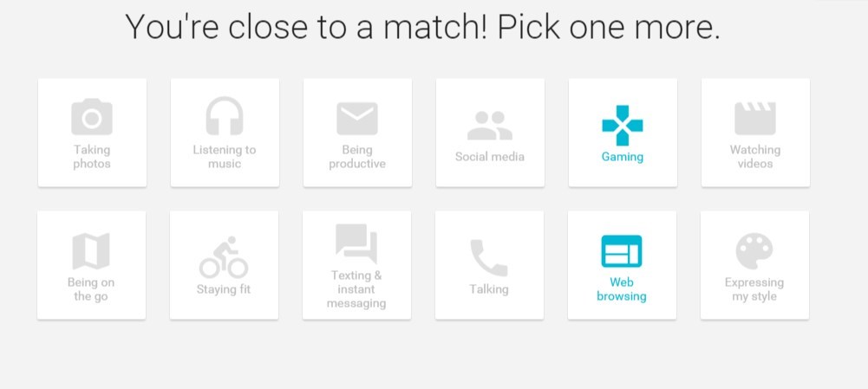
Task: Click the phone handset Talking icon
Action: pos(489,257)
